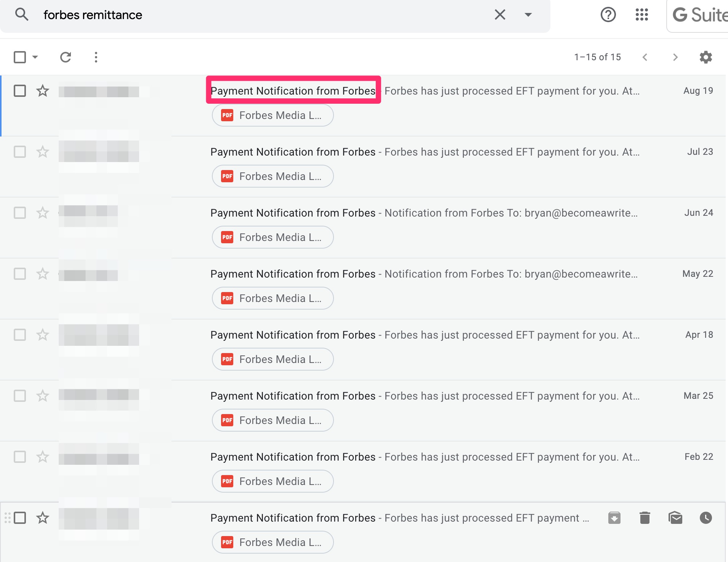Viewport: 728px width, 562px height.
Task: Select the Aug 19 email checkbox
Action: click(20, 91)
